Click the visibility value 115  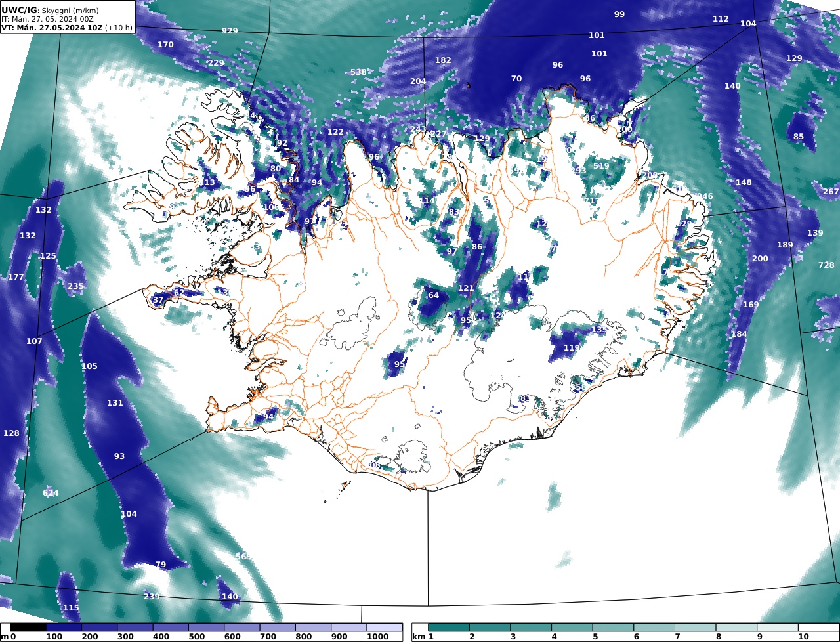[x=71, y=608]
